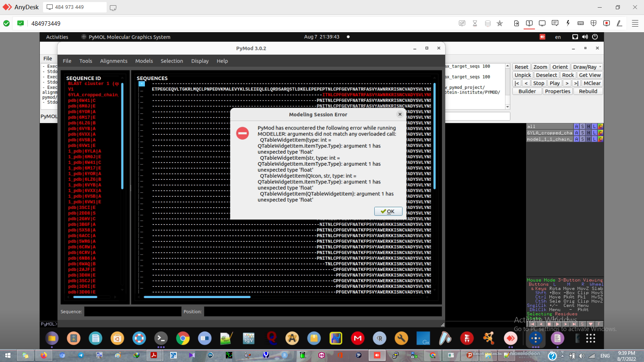
Task: Open Show menu for 'all' object
Action: (x=582, y=126)
